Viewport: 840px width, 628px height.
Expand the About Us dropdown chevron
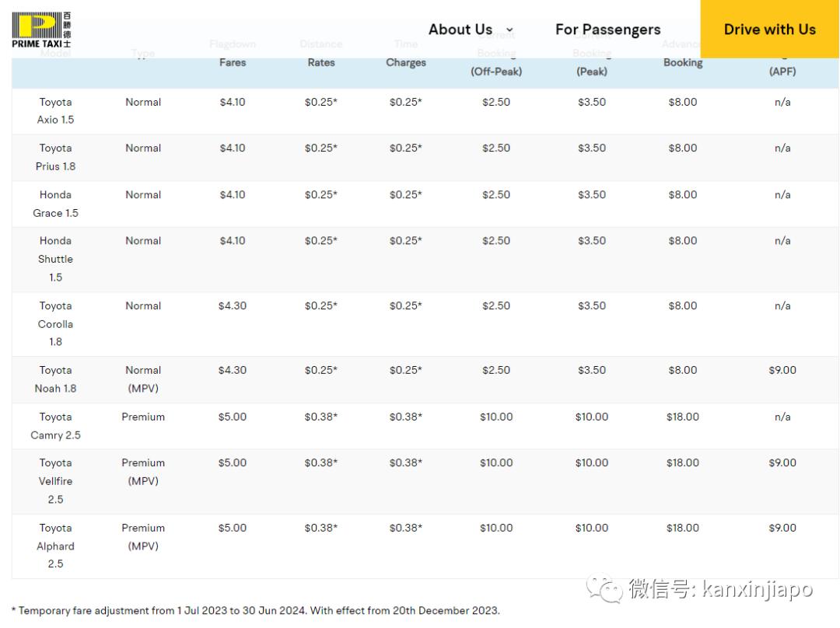[509, 30]
